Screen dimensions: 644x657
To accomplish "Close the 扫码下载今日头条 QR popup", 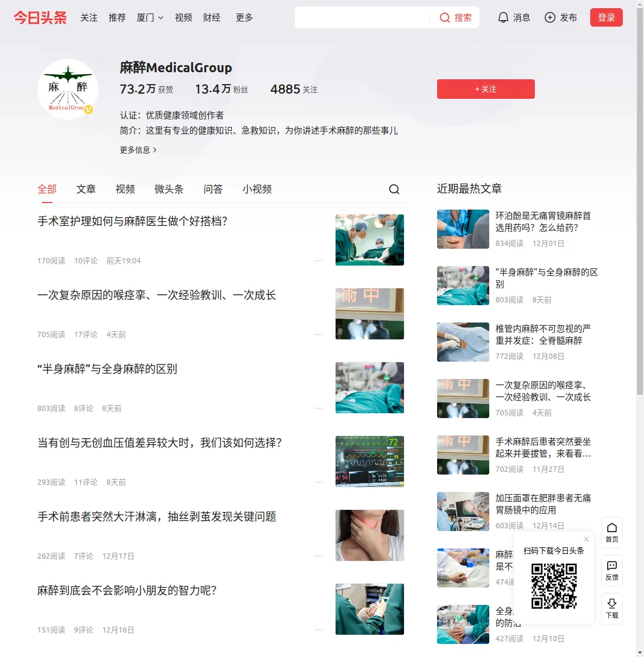I will point(586,539).
